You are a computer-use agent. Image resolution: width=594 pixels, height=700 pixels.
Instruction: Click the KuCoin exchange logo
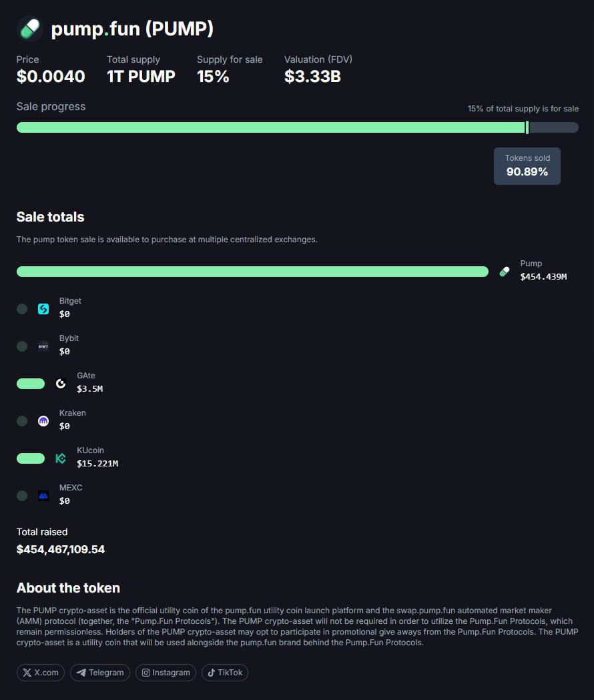(61, 458)
